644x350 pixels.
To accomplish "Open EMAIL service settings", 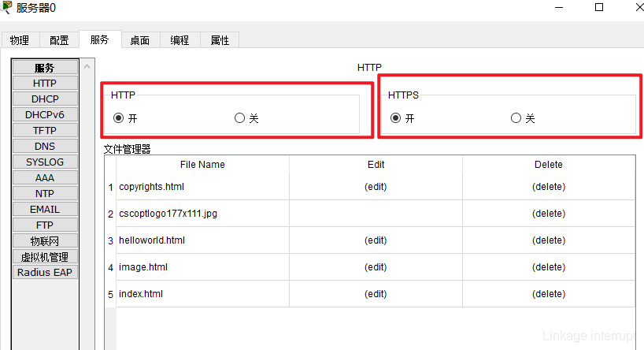I will pyautogui.click(x=45, y=210).
